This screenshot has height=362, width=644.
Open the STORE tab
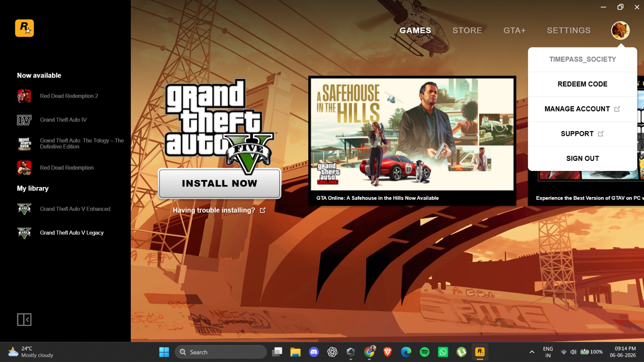click(467, 30)
